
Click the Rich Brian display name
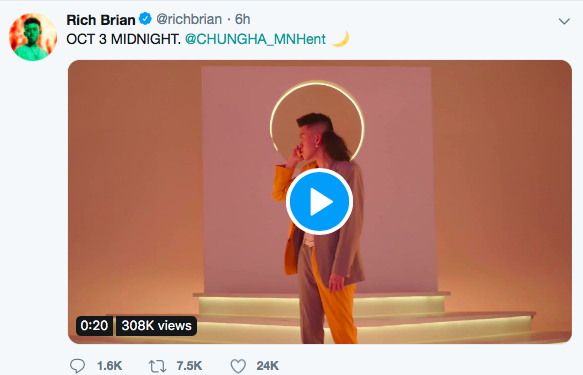pyautogui.click(x=101, y=20)
